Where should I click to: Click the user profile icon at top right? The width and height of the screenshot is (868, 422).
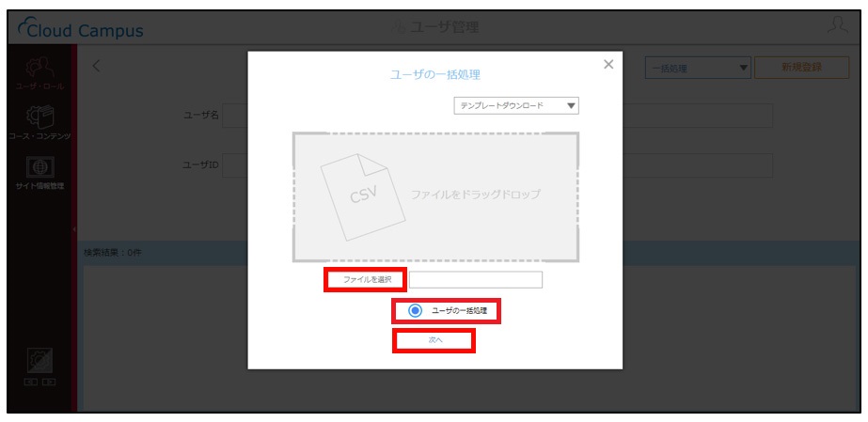point(839,26)
